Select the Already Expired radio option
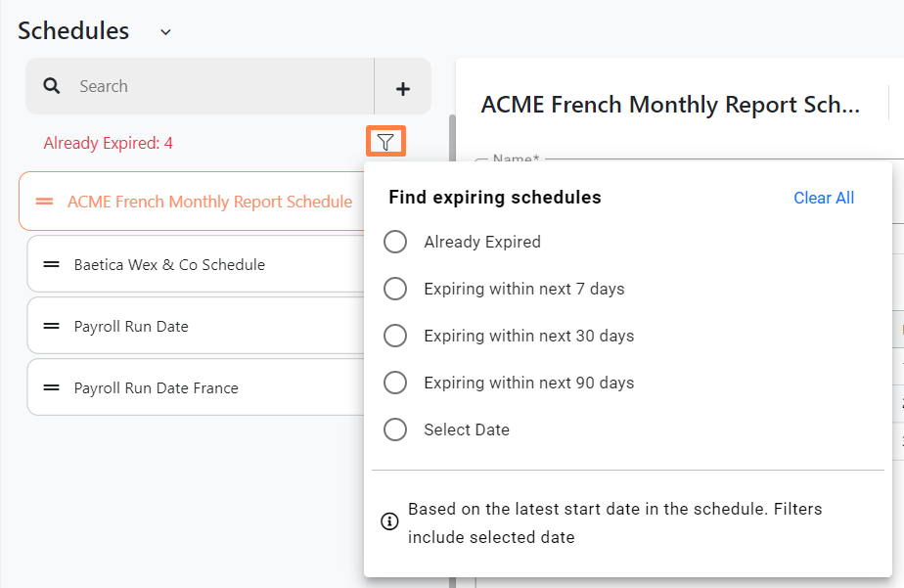Screen dimensions: 904x588 (395, 242)
